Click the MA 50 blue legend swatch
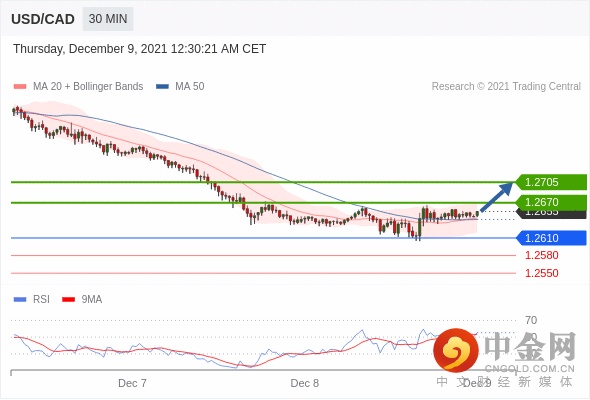Viewport: 590px width, 400px height. 162,87
